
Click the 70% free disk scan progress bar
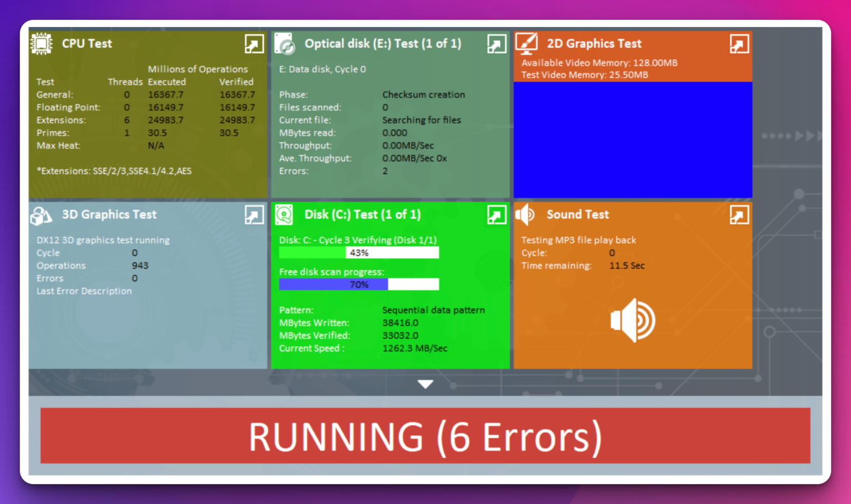pyautogui.click(x=359, y=284)
